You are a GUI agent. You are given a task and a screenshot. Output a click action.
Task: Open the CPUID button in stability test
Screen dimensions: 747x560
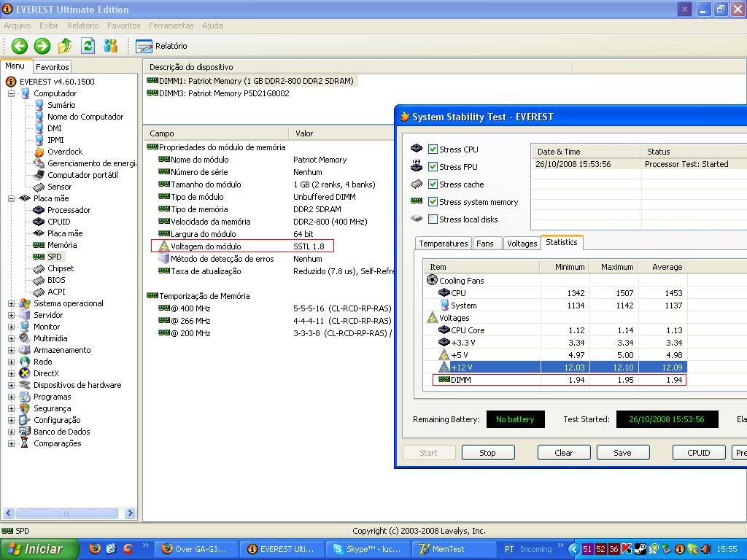699,453
